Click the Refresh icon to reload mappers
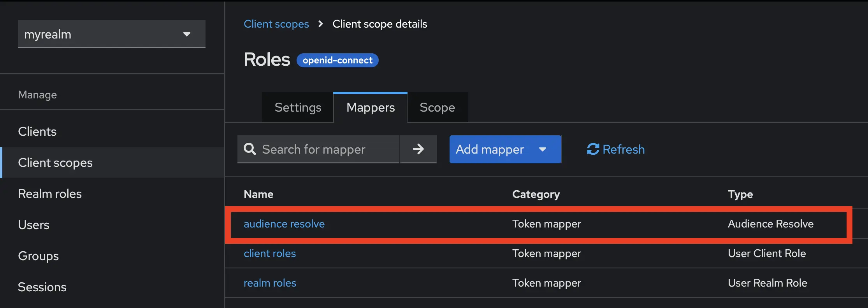Screen dimensions: 868x308 pos(592,149)
